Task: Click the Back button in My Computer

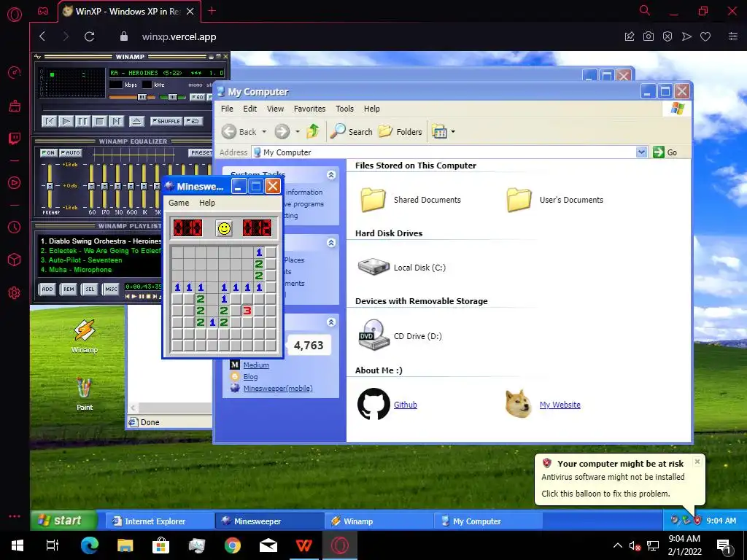Action: point(239,132)
